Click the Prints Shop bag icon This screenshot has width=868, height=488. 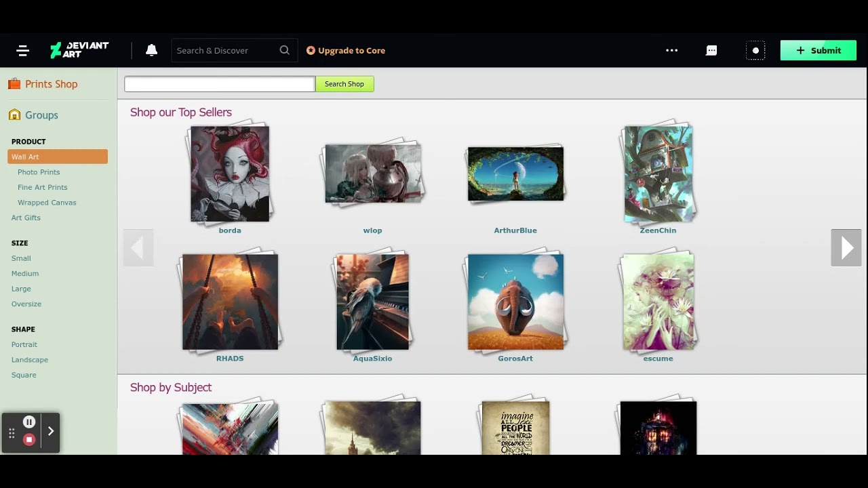[14, 83]
